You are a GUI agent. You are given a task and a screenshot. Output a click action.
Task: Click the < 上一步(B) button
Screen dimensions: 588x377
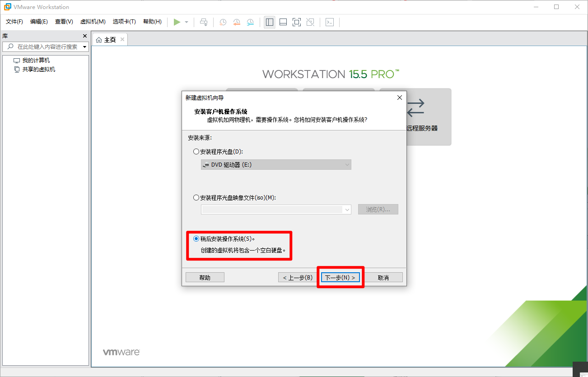click(298, 277)
